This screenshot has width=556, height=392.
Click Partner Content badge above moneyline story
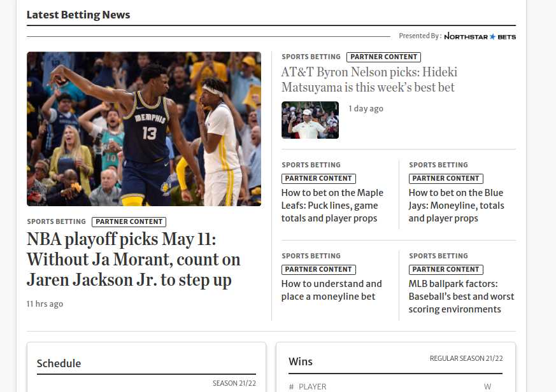[x=318, y=270]
